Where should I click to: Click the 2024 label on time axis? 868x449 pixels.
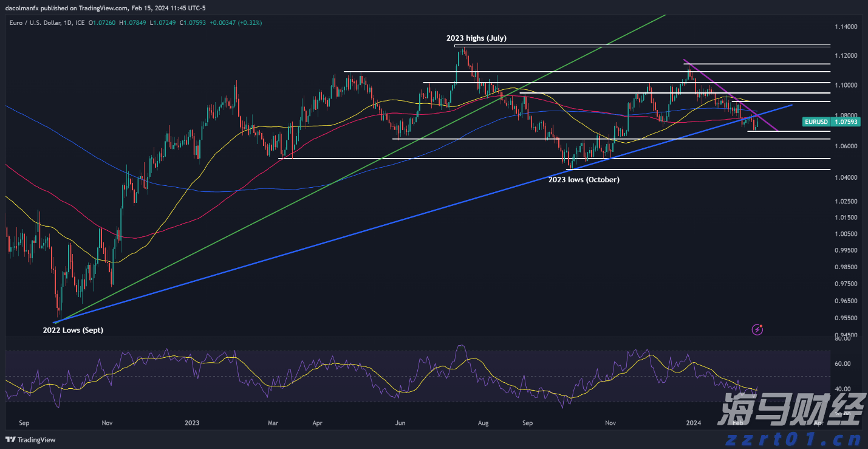coord(692,422)
